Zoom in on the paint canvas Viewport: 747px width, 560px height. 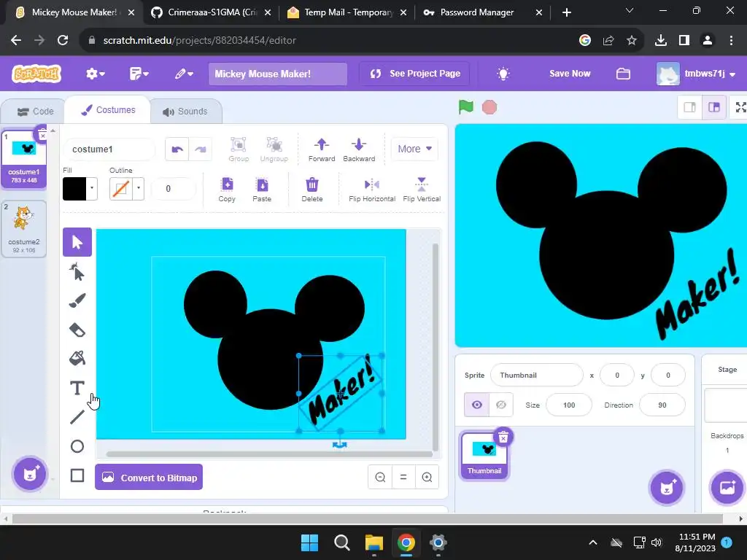point(427,477)
